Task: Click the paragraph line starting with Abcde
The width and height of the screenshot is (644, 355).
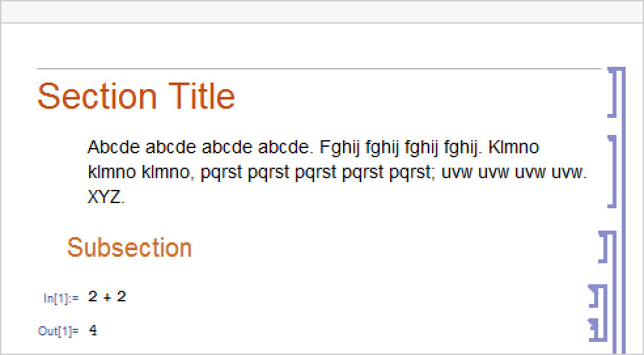Action: coord(313,147)
